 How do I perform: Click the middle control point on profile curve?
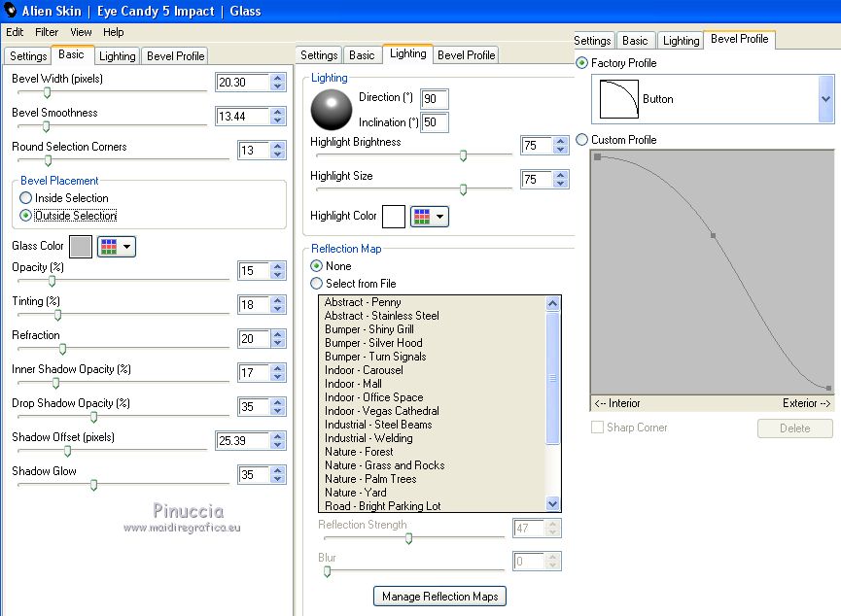(713, 235)
